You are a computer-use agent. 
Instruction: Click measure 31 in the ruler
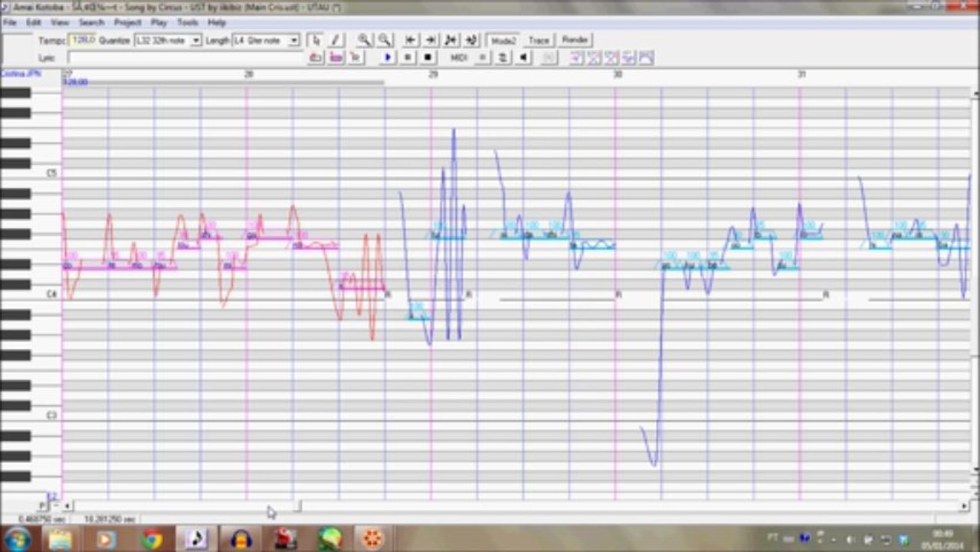click(x=802, y=74)
